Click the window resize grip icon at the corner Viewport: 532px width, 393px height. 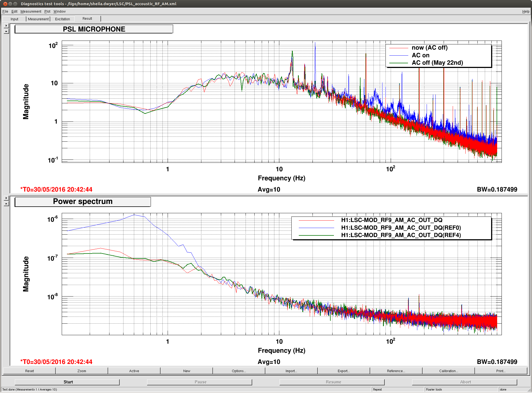click(x=529, y=390)
